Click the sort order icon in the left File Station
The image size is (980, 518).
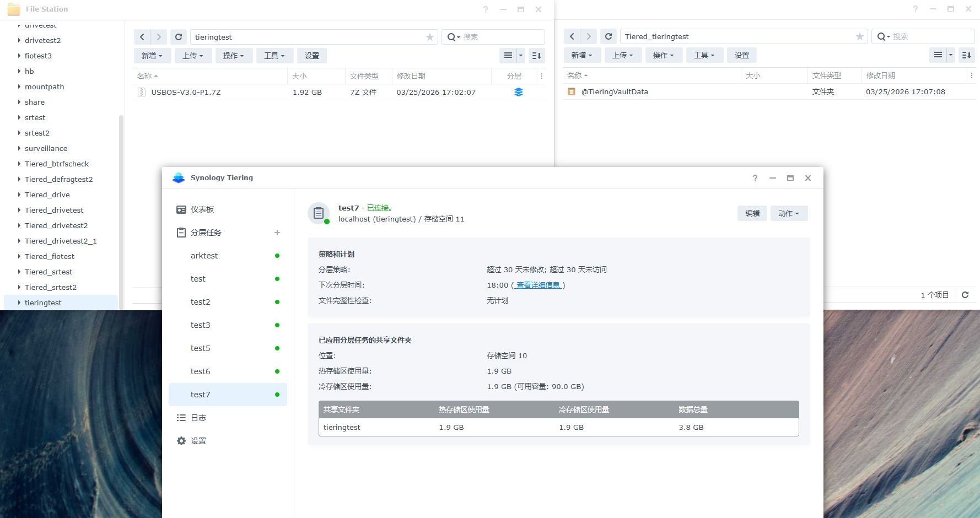point(536,56)
